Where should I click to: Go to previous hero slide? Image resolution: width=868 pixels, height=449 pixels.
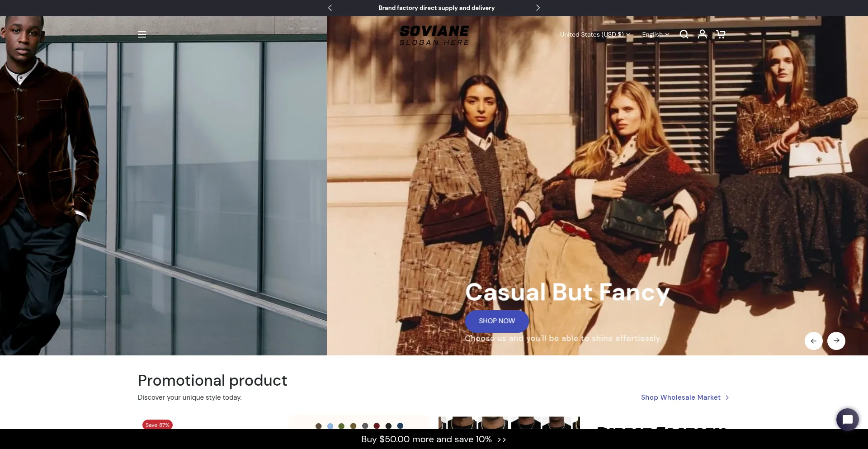point(813,341)
